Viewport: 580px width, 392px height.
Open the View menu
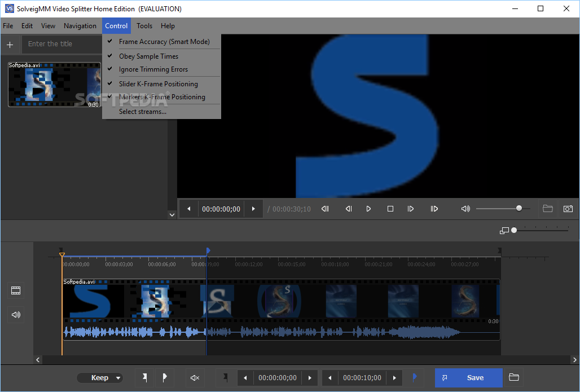point(48,26)
